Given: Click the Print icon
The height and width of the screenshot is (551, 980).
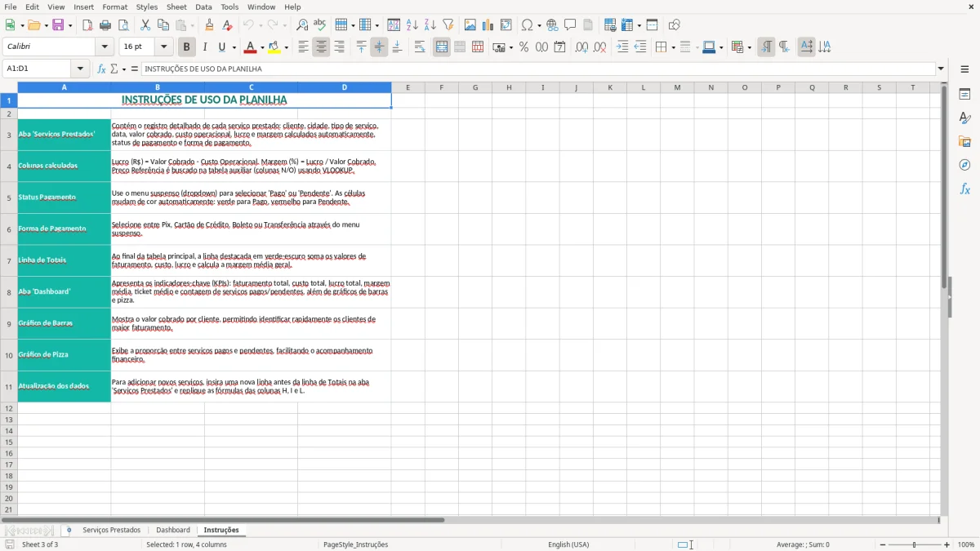Looking at the screenshot, I should [105, 25].
